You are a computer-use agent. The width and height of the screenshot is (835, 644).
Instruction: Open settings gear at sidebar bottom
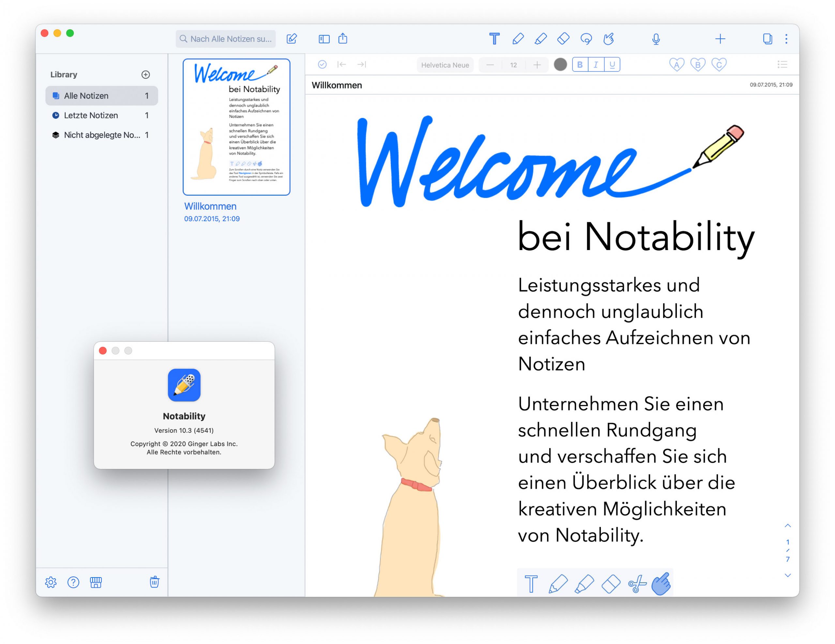pos(51,582)
